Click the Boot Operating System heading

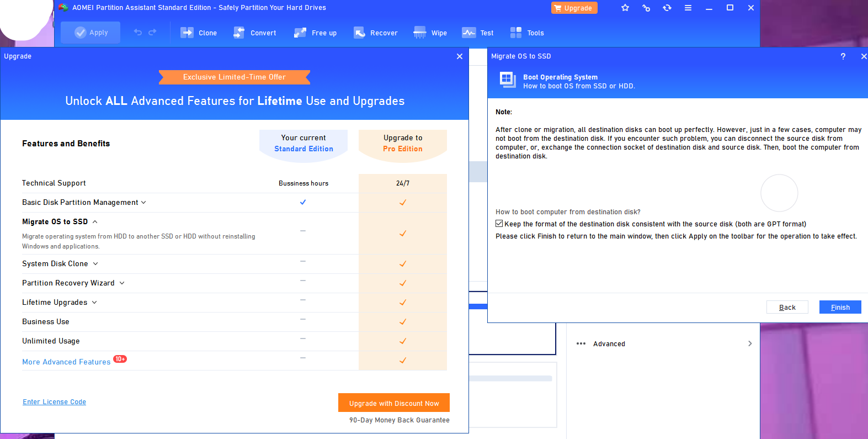click(560, 77)
